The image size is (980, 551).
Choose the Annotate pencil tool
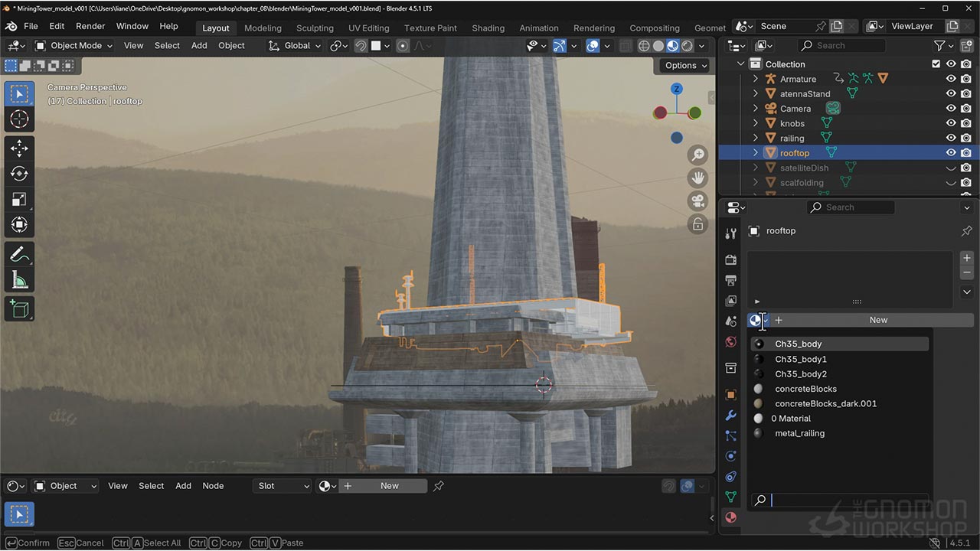tap(19, 253)
